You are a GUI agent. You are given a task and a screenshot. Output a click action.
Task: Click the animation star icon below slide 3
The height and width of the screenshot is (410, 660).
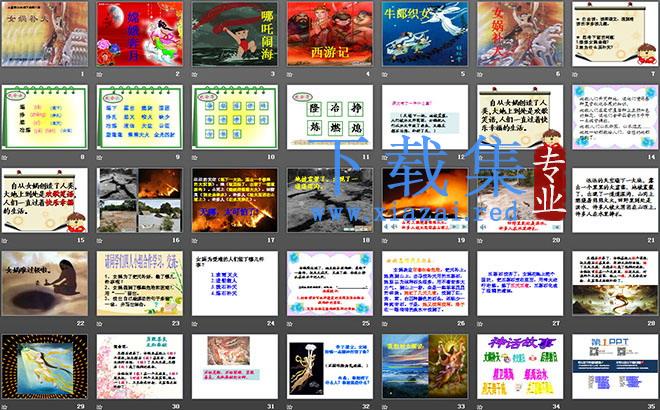pyautogui.click(x=195, y=74)
